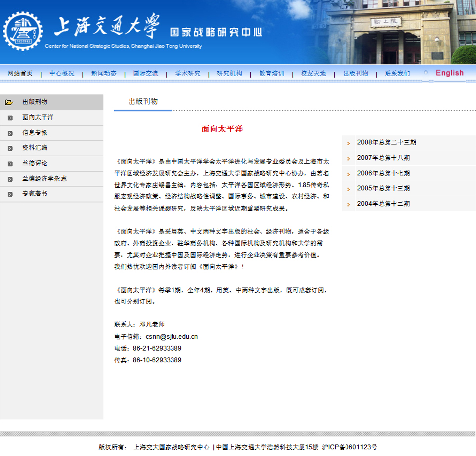Viewport: 476px width, 456px height.
Task: Click the small bullet icon before English
Action: 425,72
